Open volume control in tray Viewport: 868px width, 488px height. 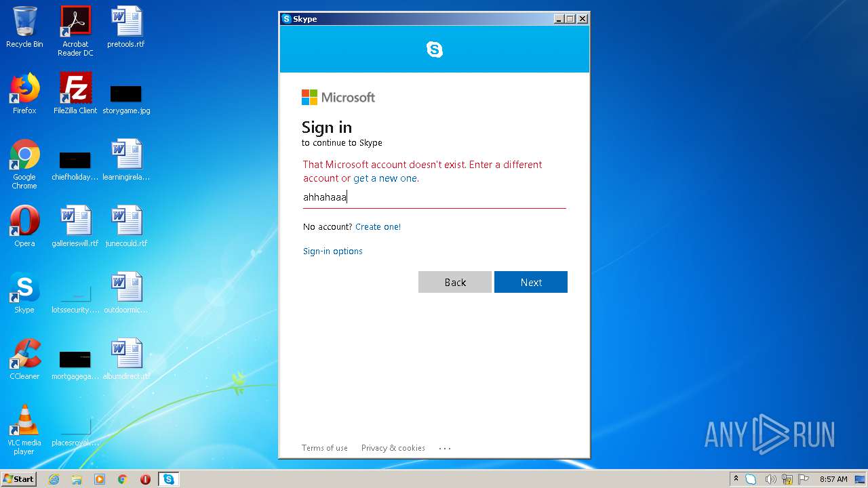click(770, 479)
